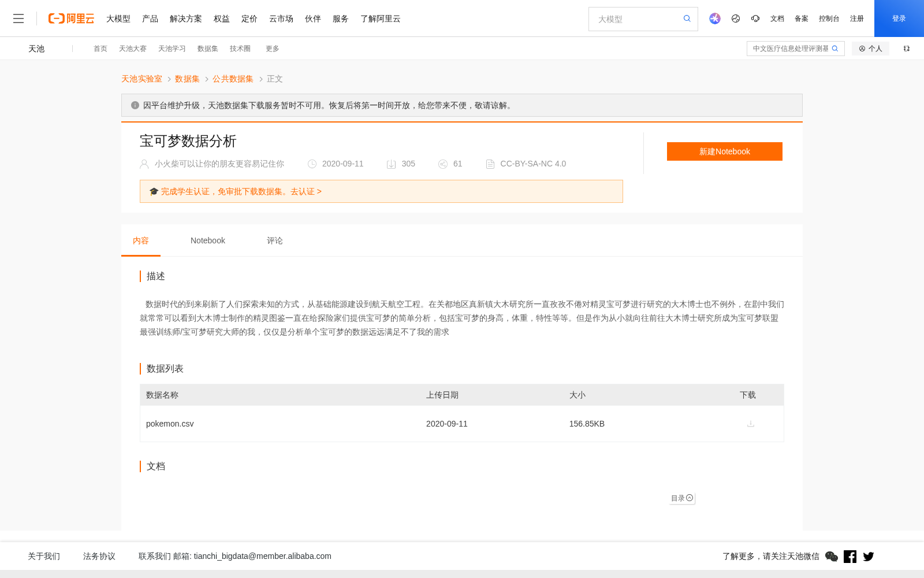Image resolution: width=924 pixels, height=578 pixels.
Task: Open the Facebook icon in footer
Action: coord(850,556)
